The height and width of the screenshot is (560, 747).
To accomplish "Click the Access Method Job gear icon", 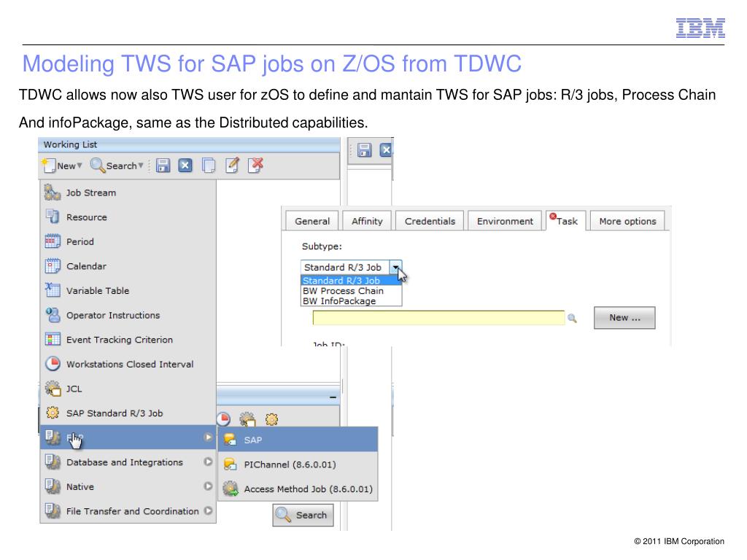I will click(231, 489).
